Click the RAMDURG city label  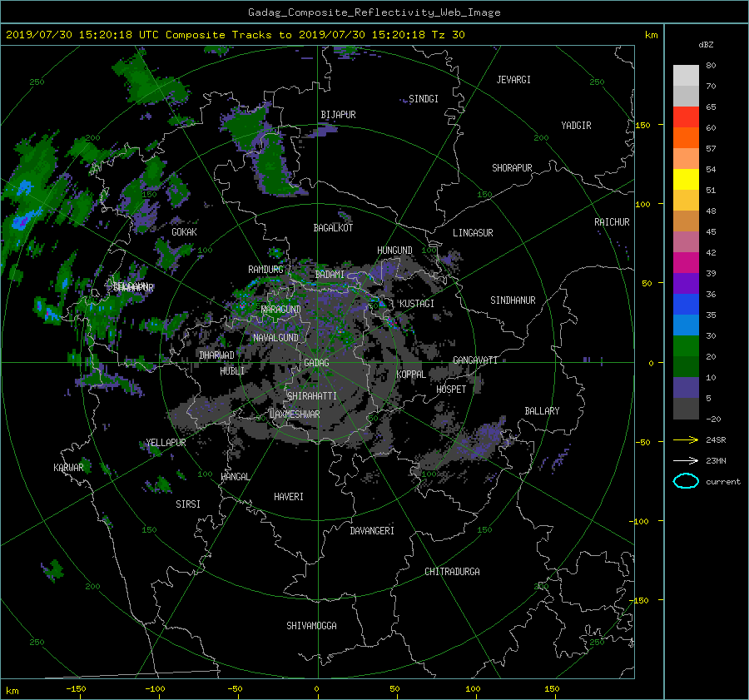265,270
